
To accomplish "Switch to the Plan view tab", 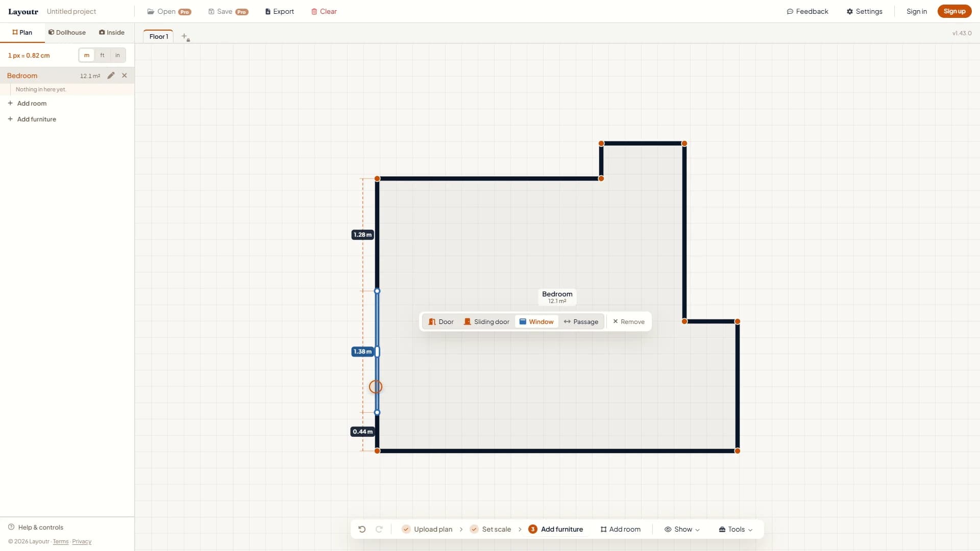I will click(22, 32).
